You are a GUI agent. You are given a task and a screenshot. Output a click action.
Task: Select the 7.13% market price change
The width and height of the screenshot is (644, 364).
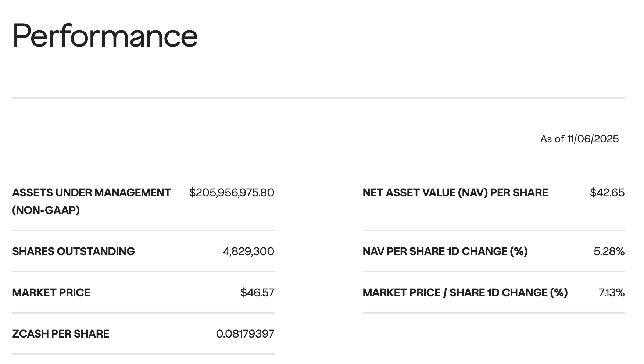click(611, 293)
